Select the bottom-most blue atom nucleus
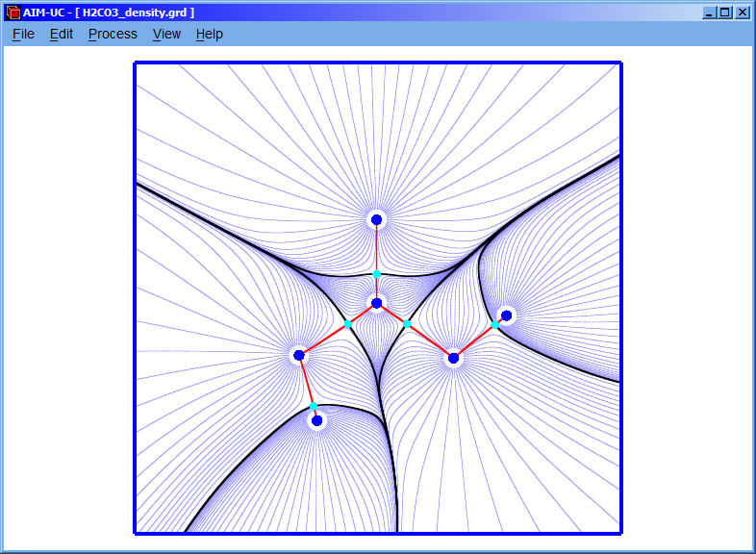Viewport: 756px width, 554px height. (316, 420)
